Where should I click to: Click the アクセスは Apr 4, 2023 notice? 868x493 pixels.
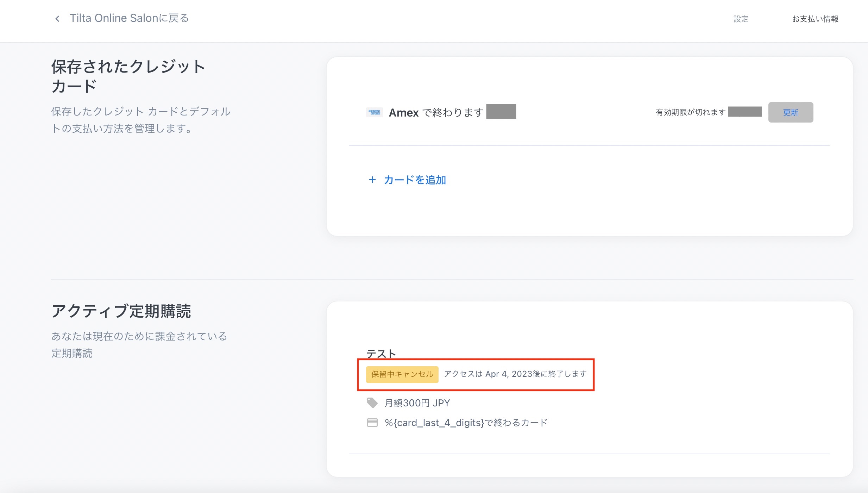(x=515, y=374)
